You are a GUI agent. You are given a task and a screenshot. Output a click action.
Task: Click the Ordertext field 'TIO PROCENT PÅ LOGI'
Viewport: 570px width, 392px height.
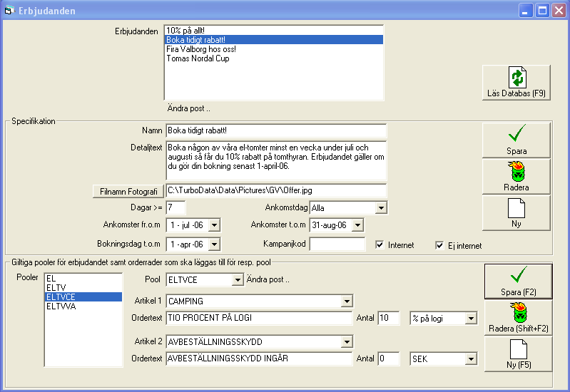pos(259,318)
